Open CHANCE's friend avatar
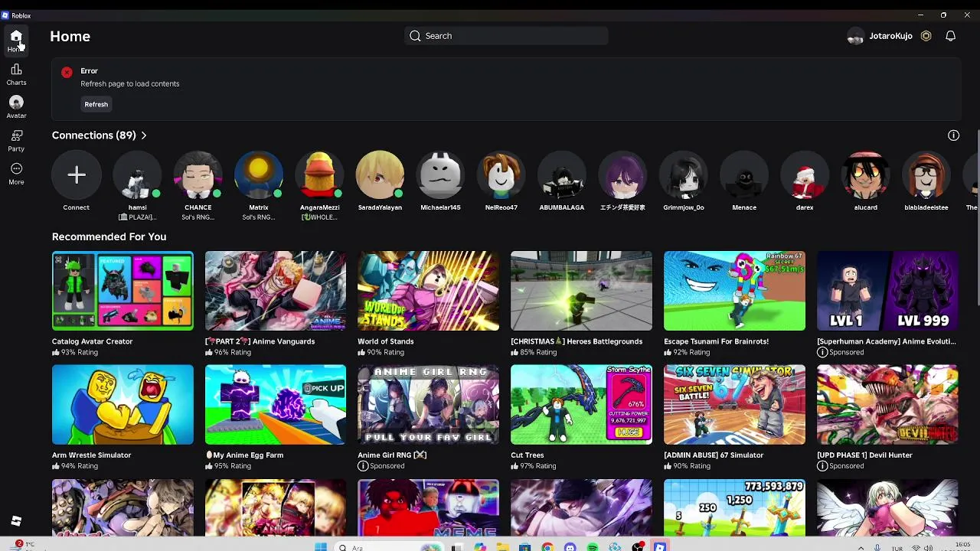This screenshot has width=980, height=551. [x=198, y=175]
